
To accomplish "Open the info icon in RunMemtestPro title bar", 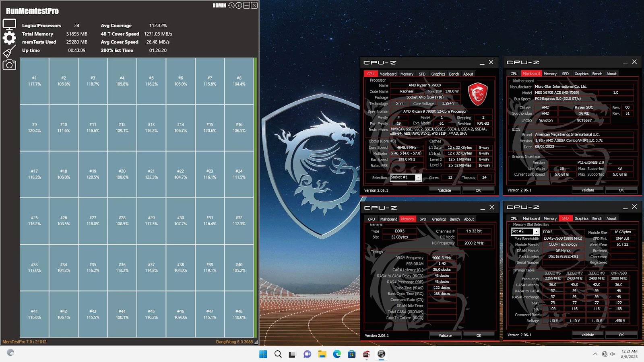I will pos(239,5).
